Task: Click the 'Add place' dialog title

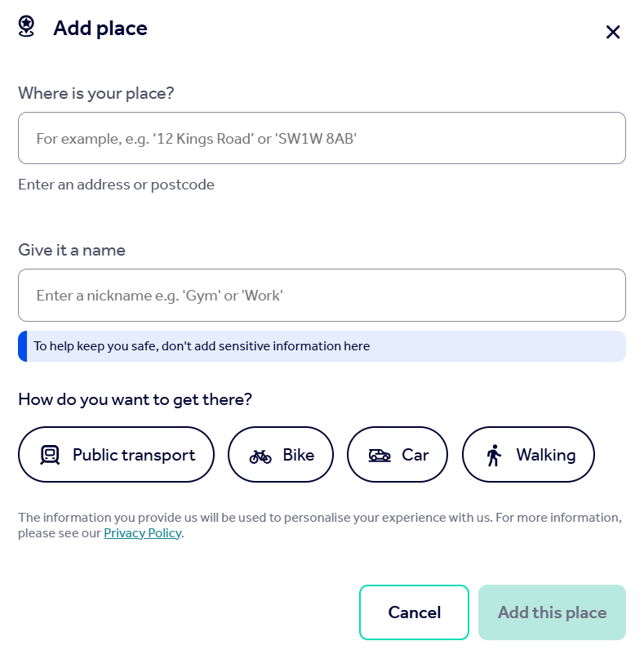Action: click(x=100, y=29)
